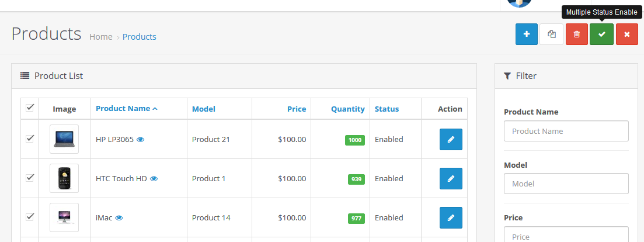Sort the list by Price column
644x242 pixels.
297,109
